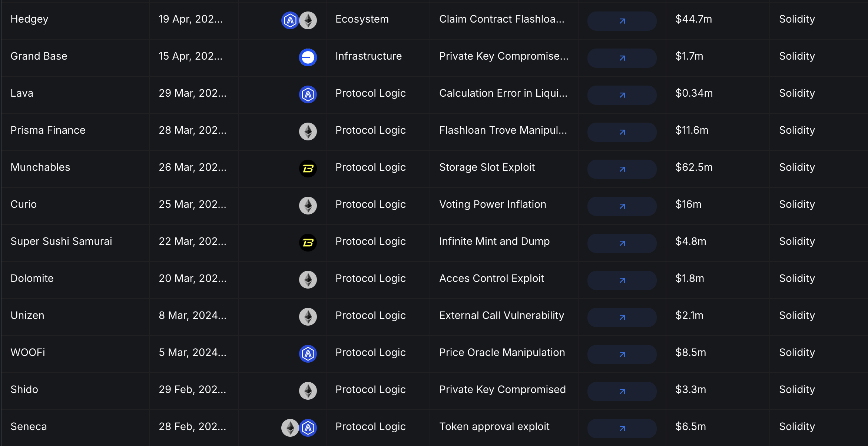Click the Super Sushi Samurai name
The image size is (868, 446).
pos(61,242)
